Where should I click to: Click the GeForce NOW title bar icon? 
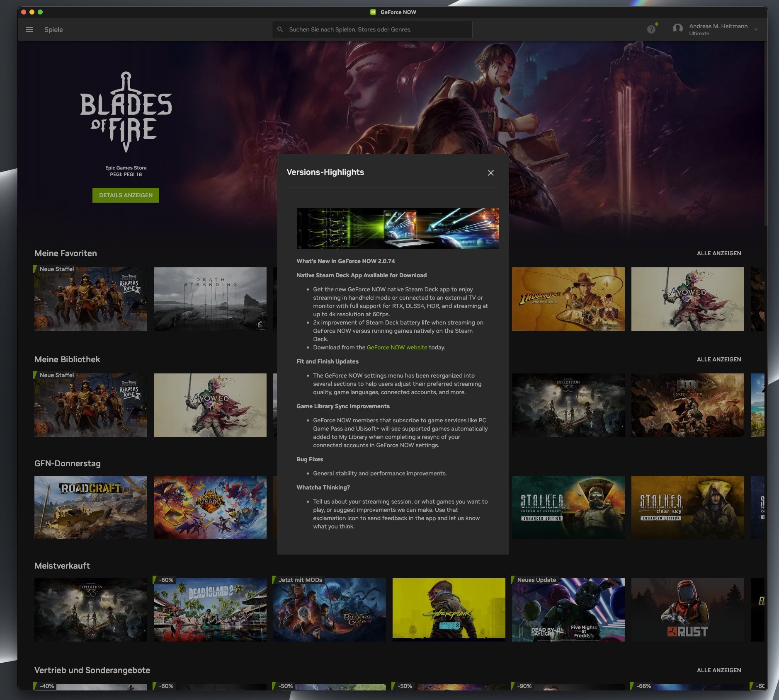pyautogui.click(x=373, y=12)
